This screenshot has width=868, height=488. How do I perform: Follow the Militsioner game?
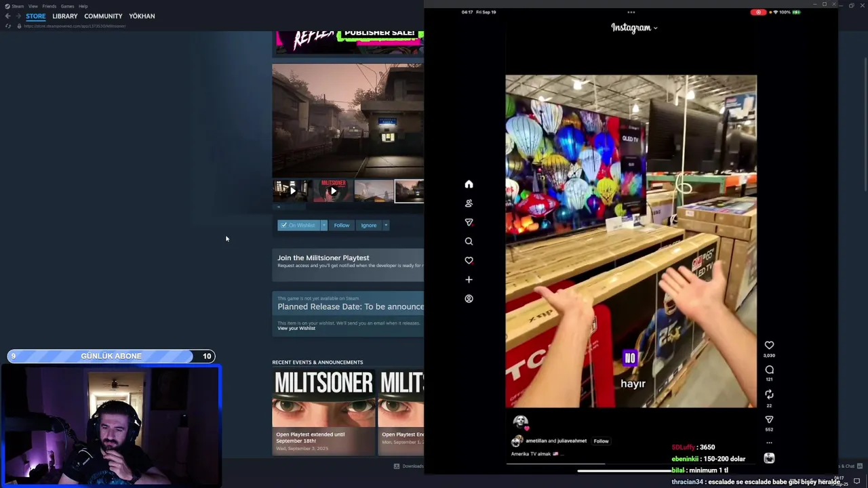tap(342, 225)
